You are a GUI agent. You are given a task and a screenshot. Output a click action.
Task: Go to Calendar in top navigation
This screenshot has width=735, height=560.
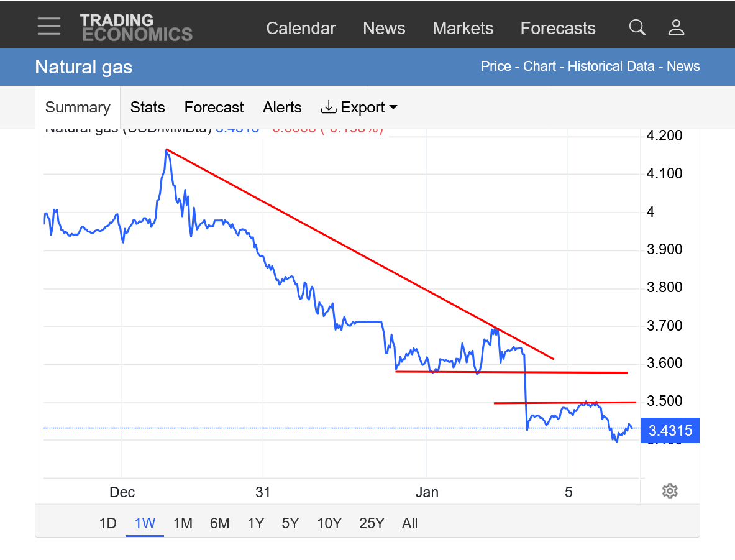pos(301,29)
